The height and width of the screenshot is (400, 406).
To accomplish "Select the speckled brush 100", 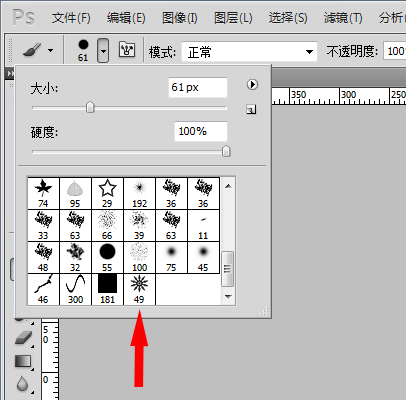I will (139, 257).
